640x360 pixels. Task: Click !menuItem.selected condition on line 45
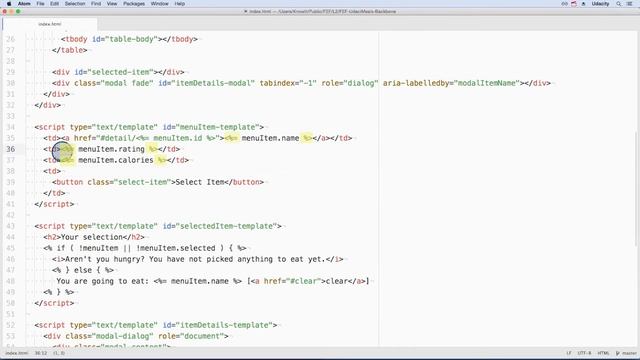pyautogui.click(x=176, y=248)
